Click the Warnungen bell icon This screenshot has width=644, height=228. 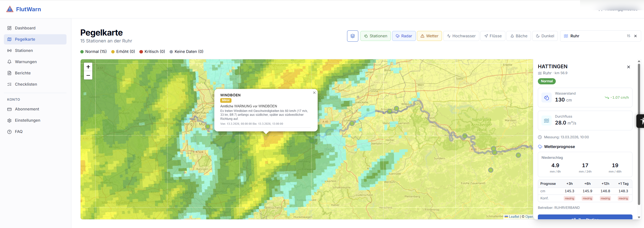coord(9,62)
